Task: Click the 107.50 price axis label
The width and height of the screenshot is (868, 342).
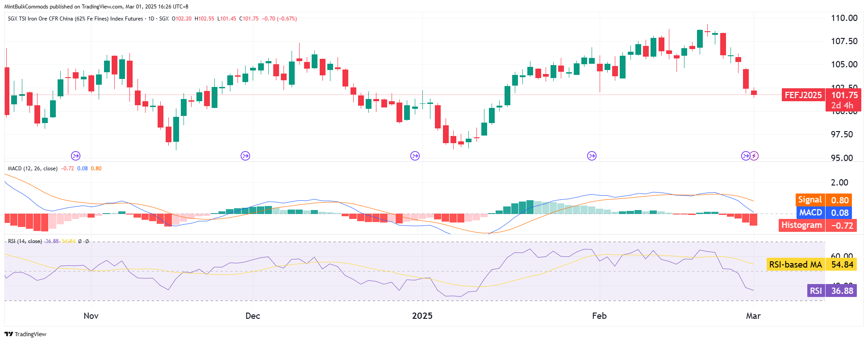Action: (x=844, y=41)
